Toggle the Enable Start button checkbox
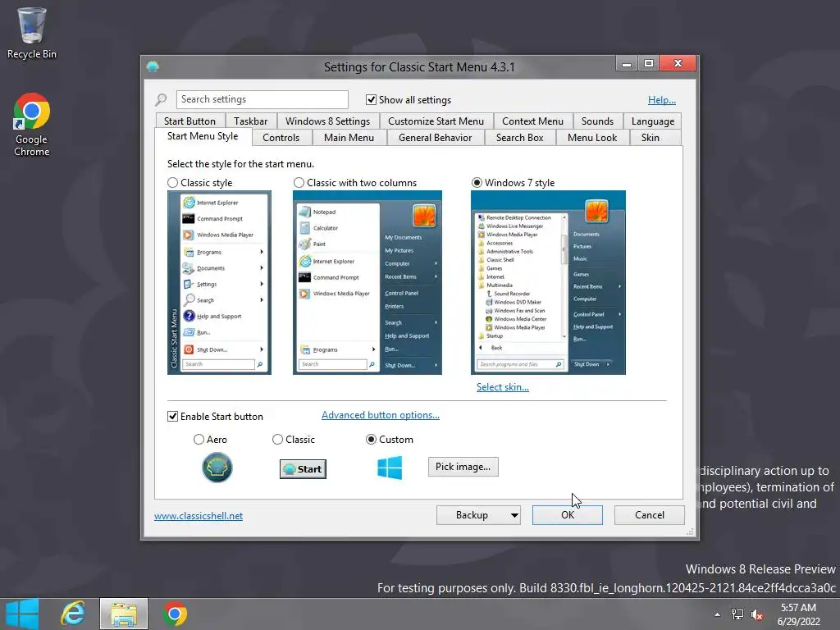Screen dimensions: 840x630 pos(172,416)
